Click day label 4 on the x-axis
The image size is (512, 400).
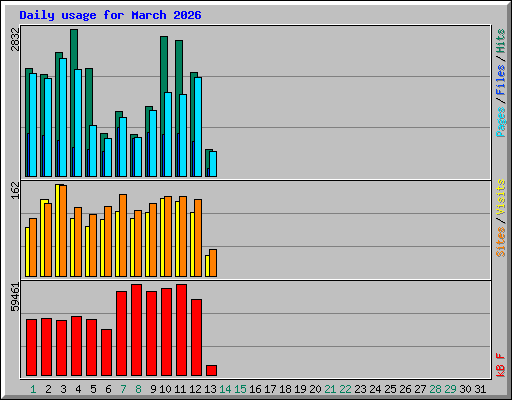[78, 389]
